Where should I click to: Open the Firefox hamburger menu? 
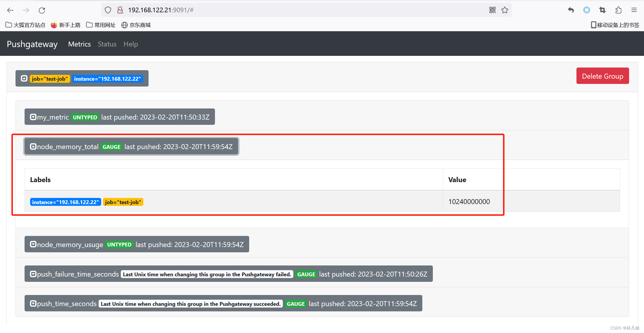tap(634, 10)
